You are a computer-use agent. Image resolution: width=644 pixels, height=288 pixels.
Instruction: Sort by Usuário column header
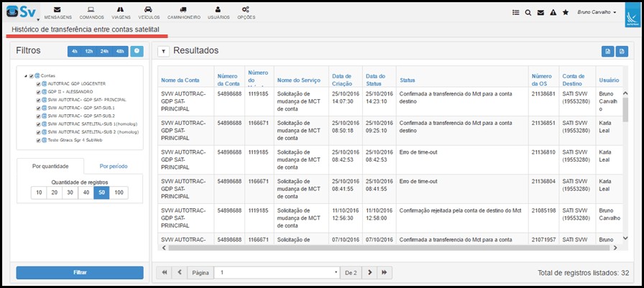[609, 80]
